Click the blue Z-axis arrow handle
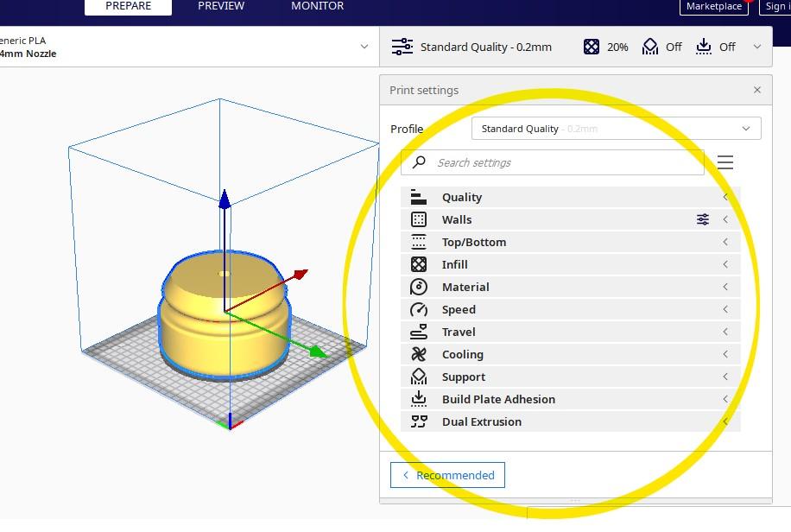 tap(225, 199)
